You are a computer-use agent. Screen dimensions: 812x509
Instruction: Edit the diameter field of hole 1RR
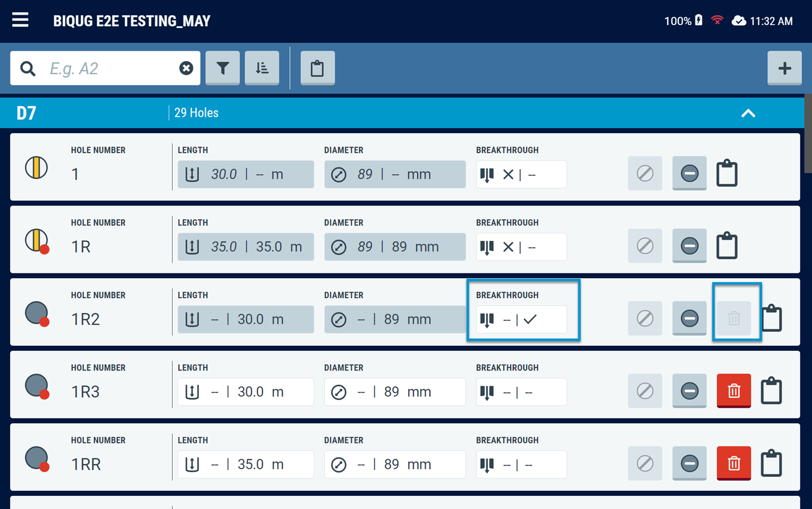click(x=395, y=464)
